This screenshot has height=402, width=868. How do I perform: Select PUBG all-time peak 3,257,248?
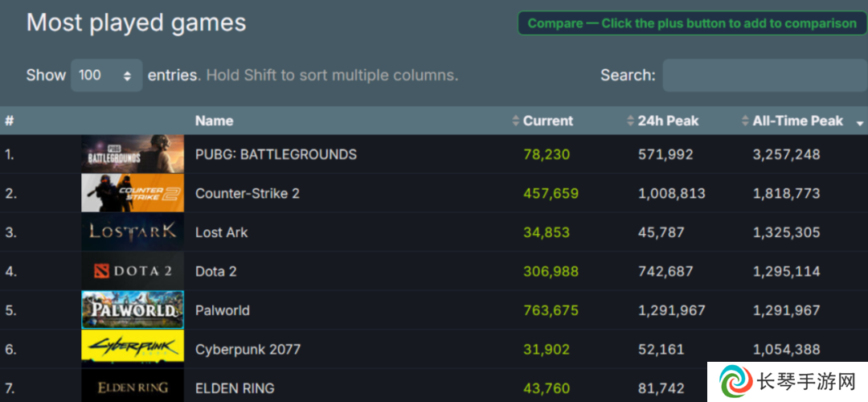786,154
